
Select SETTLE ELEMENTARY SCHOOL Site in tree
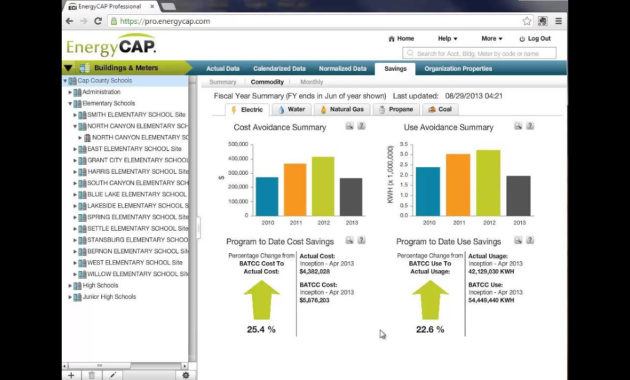pos(137,229)
